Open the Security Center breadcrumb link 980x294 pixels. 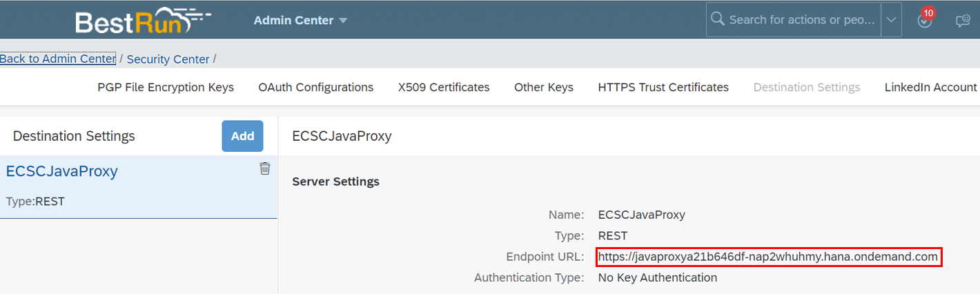168,59
